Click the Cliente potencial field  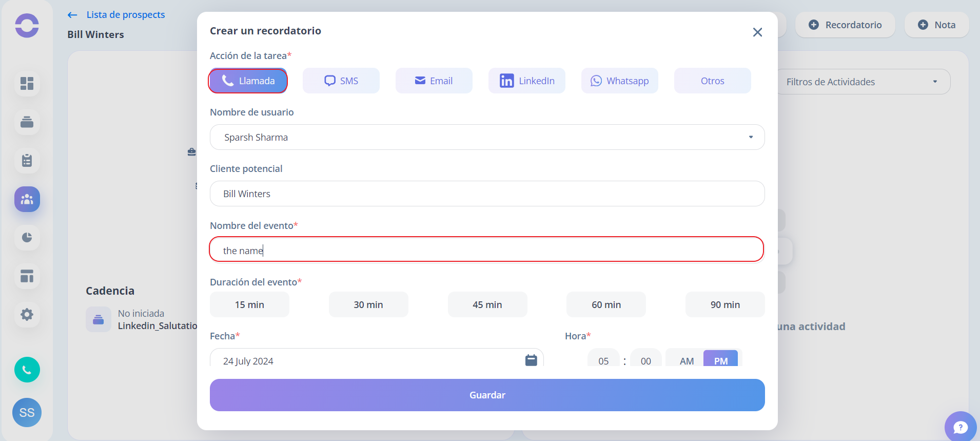[x=487, y=194]
